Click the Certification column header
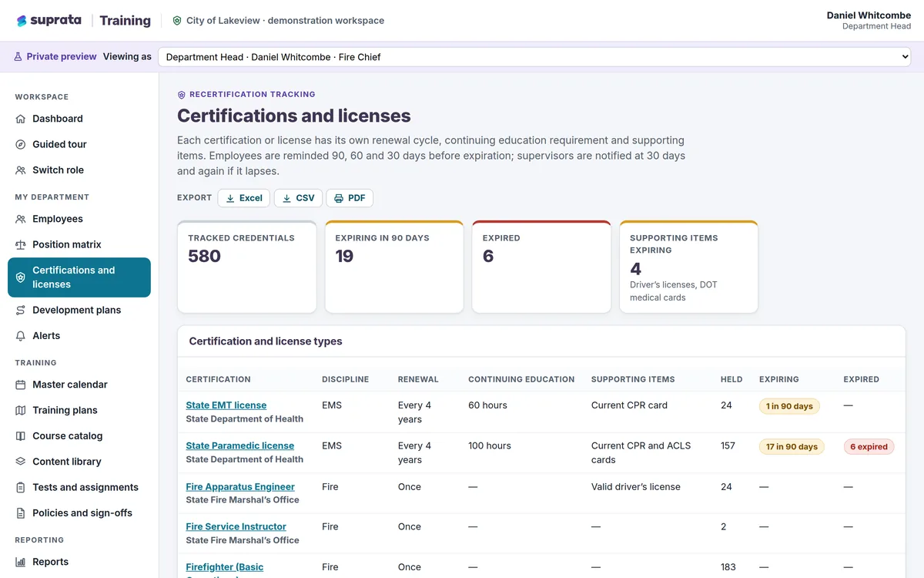Image resolution: width=924 pixels, height=578 pixels. tap(218, 379)
